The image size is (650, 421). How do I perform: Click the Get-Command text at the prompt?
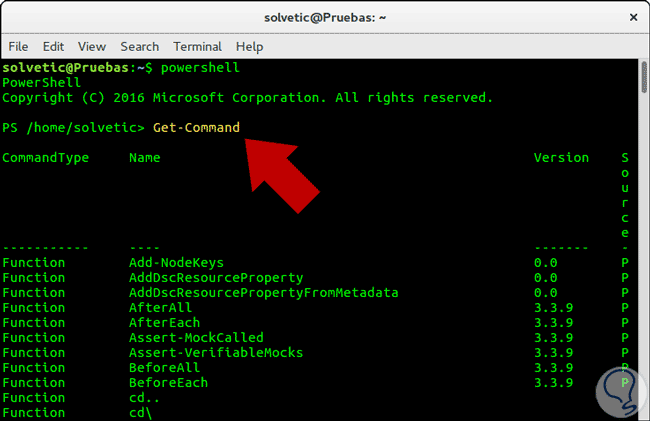click(x=196, y=127)
